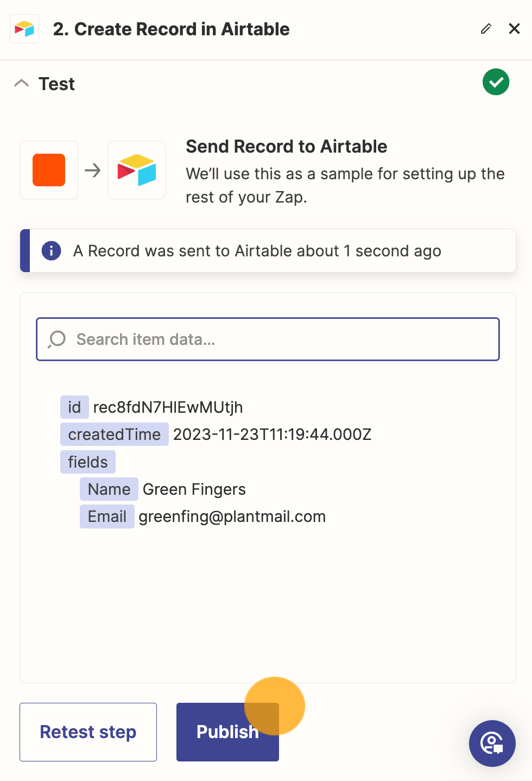Select the id field label
Image resolution: width=532 pixels, height=781 pixels.
point(74,407)
